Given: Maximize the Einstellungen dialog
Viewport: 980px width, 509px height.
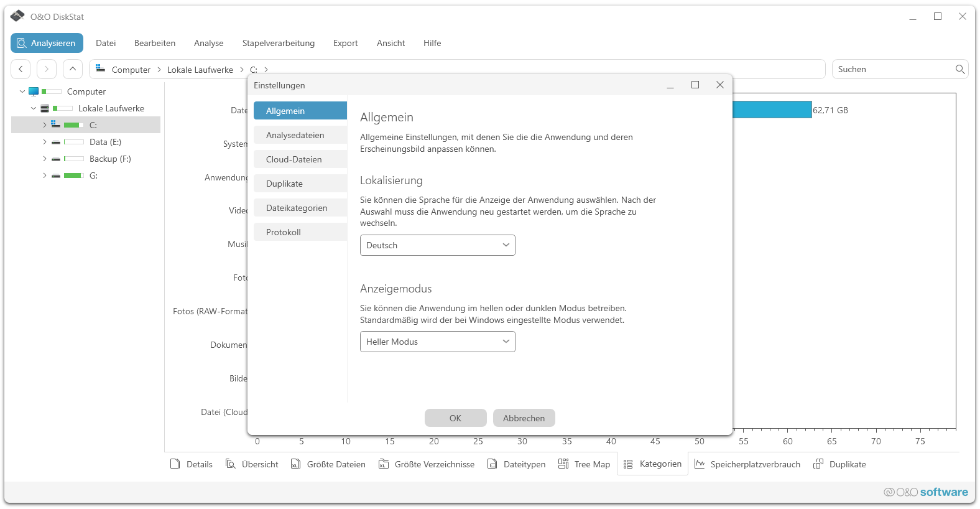Looking at the screenshot, I should (x=695, y=85).
